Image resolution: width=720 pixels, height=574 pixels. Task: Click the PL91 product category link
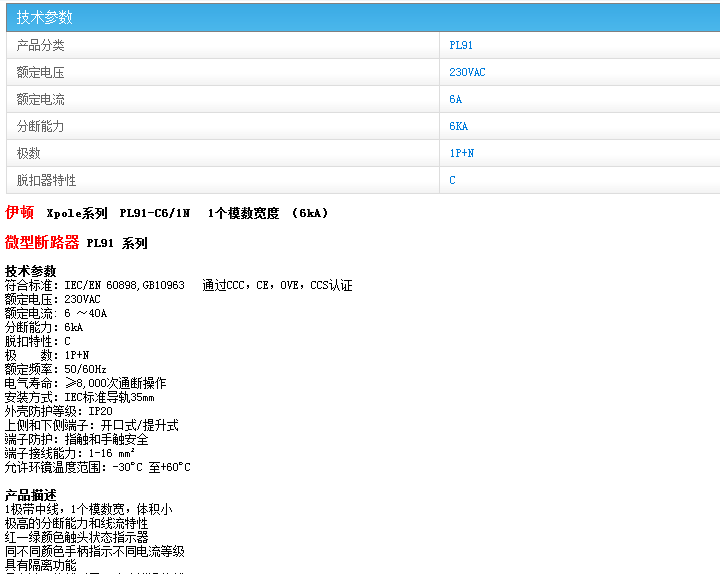461,45
